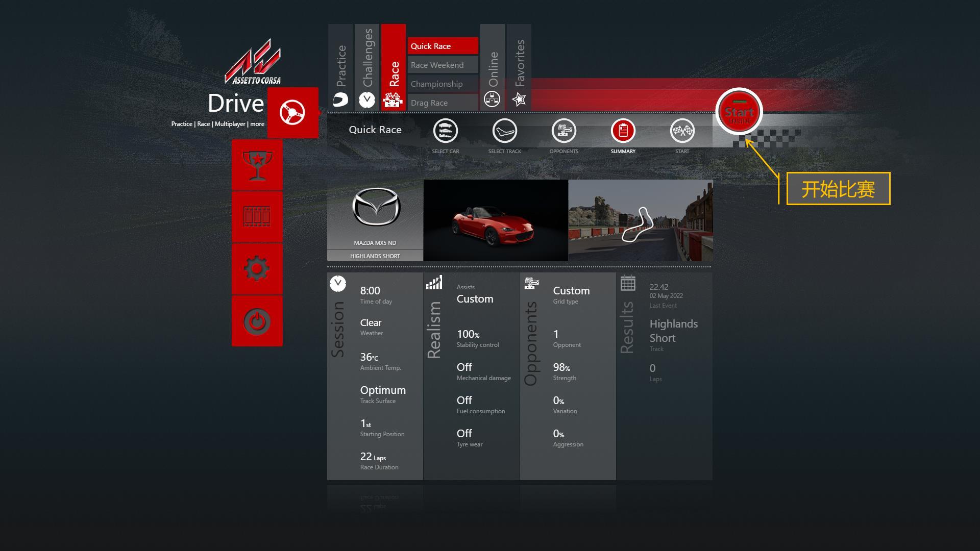Select Drag Race mode
980x551 pixels.
(443, 103)
